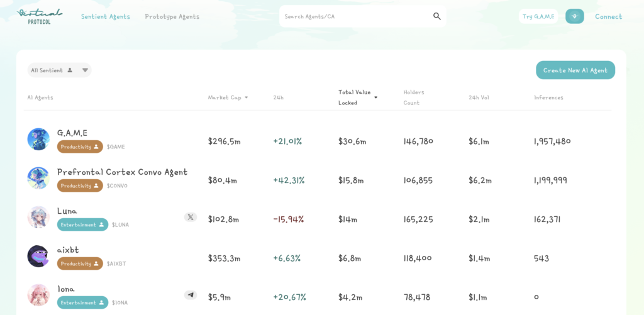Open the Prototype Agents tab
The width and height of the screenshot is (644, 315).
pyautogui.click(x=172, y=16)
